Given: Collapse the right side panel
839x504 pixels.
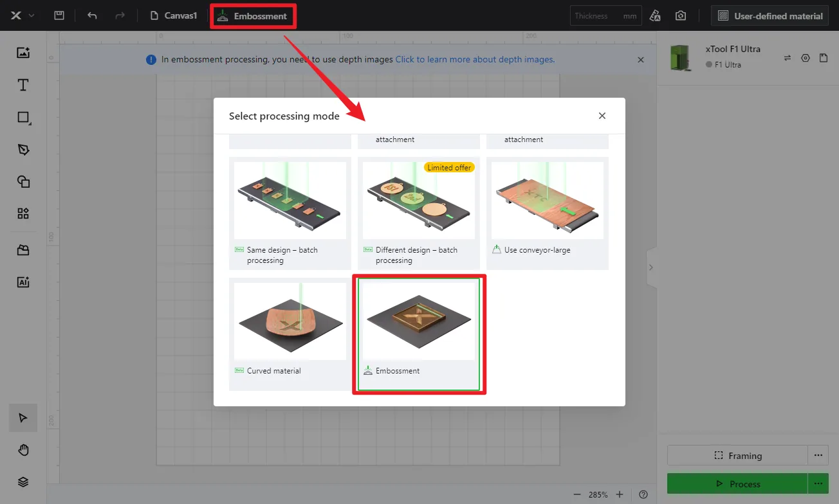Looking at the screenshot, I should pos(651,267).
